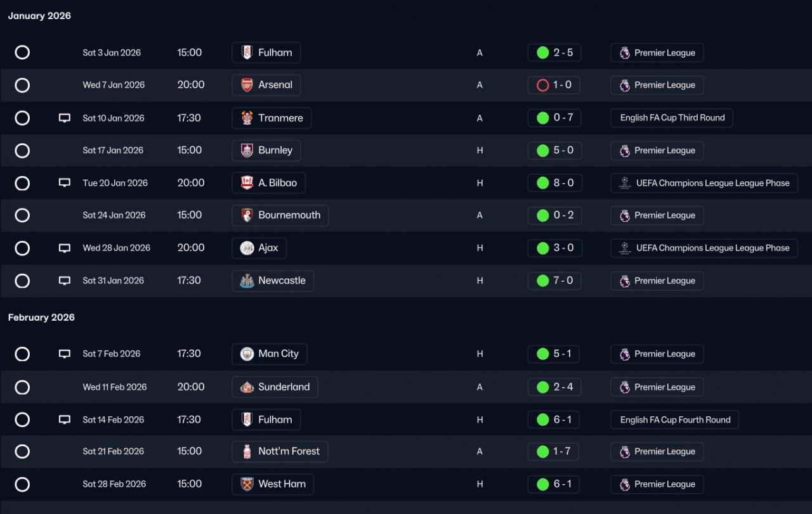Open the English FA Cup Third Round competition
Viewport: 812px width, 514px height.
672,118
